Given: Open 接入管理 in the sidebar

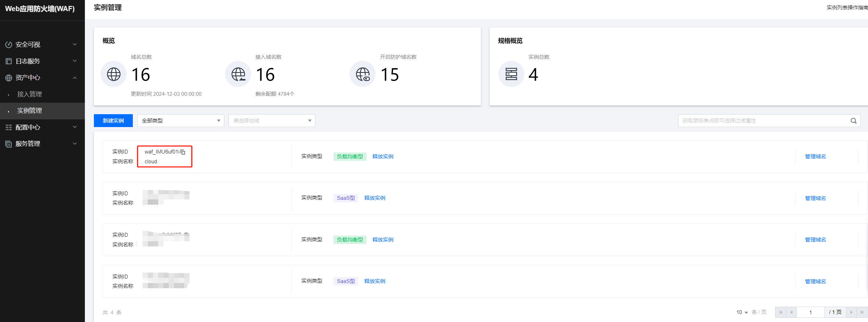Looking at the screenshot, I should click(30, 94).
